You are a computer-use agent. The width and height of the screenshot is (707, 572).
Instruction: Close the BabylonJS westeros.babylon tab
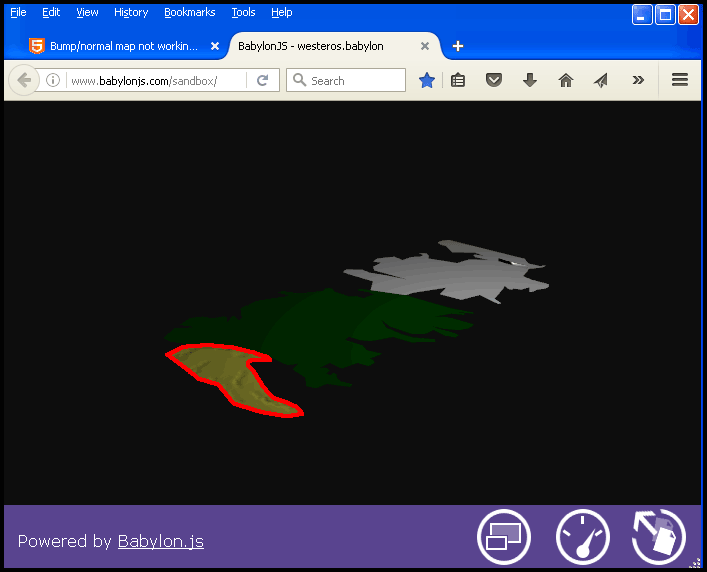425,46
